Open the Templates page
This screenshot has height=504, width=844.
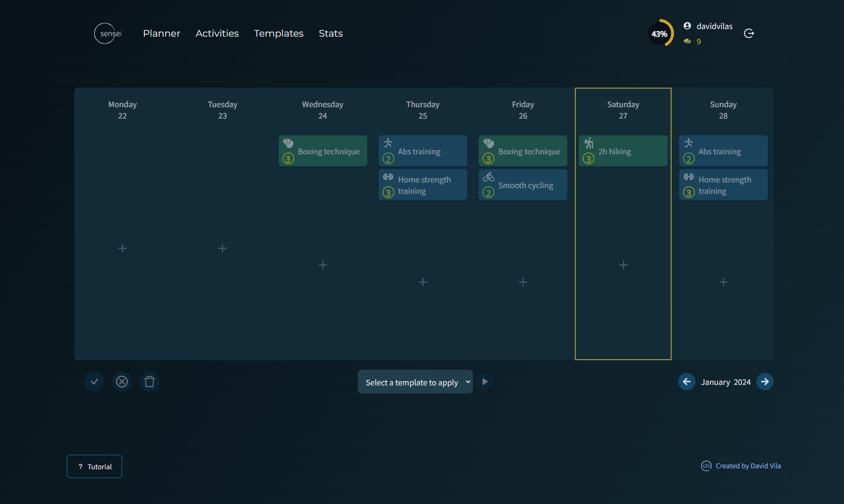(279, 33)
